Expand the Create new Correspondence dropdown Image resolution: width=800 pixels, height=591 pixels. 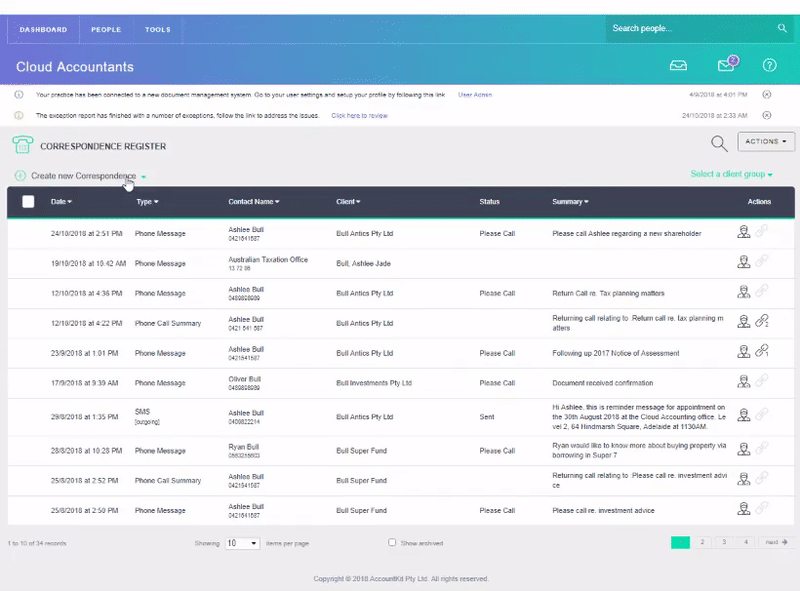tap(142, 174)
